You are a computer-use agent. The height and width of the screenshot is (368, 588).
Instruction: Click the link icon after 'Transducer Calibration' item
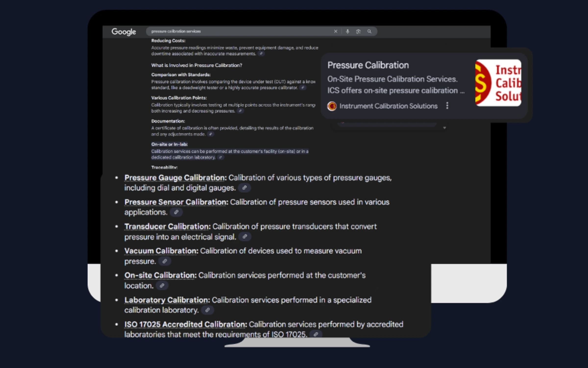(245, 237)
